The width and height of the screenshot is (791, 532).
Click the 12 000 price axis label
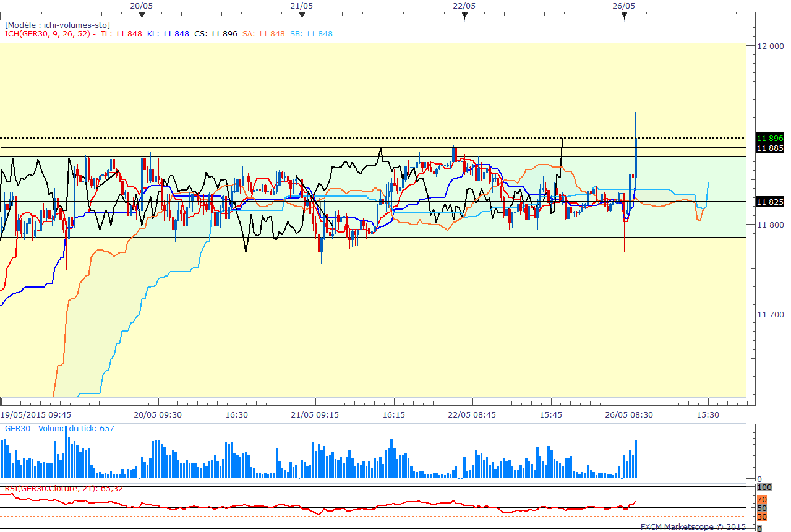(770, 45)
